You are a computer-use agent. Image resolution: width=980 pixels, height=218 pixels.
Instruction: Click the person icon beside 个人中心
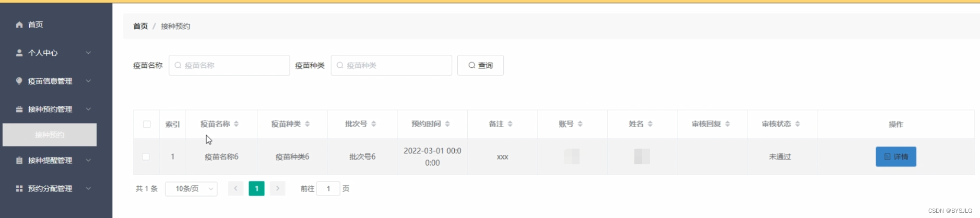tap(19, 53)
